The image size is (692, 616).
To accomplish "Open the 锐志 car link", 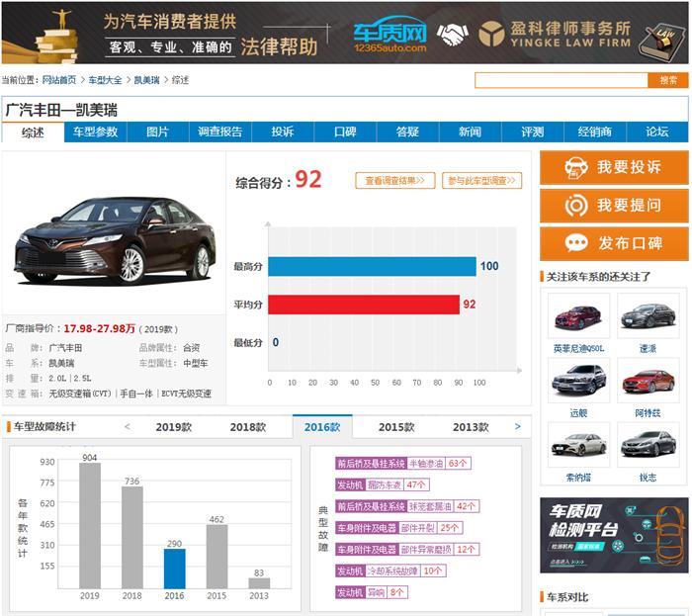I will click(x=648, y=478).
